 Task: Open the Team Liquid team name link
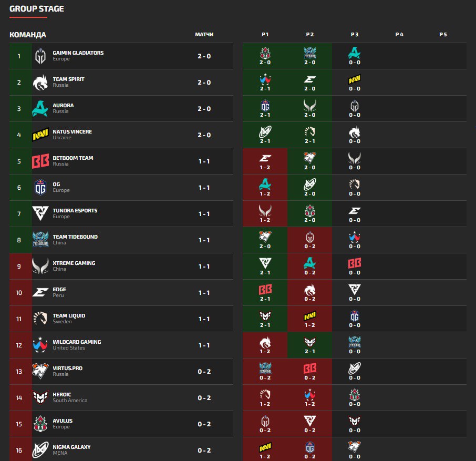[69, 315]
